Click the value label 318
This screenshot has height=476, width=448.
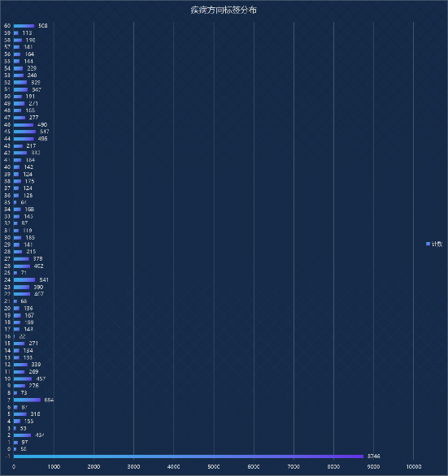pos(35,414)
